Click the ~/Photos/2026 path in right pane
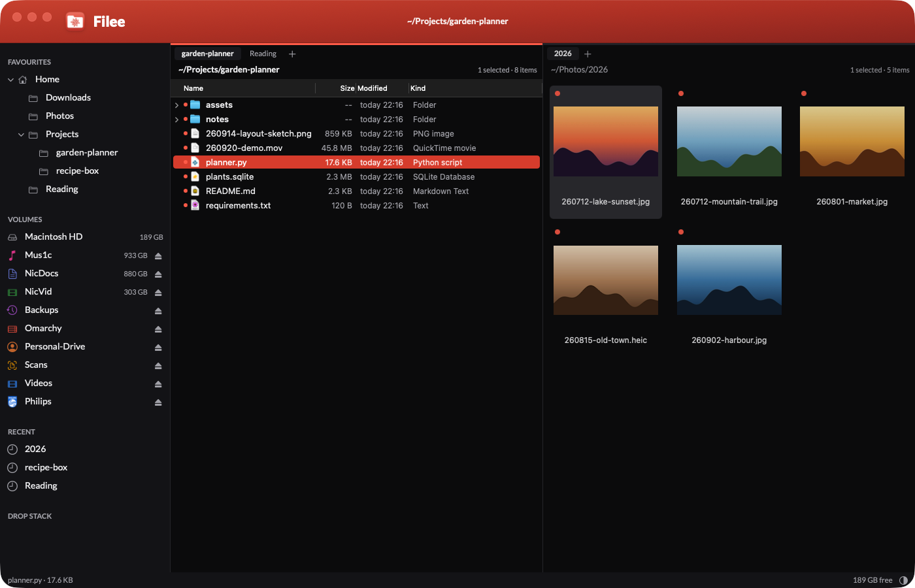This screenshot has width=915, height=588. coord(580,70)
